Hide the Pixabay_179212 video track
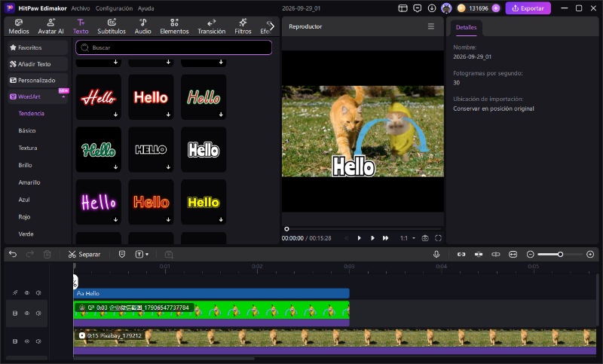The width and height of the screenshot is (603, 364). (x=27, y=341)
